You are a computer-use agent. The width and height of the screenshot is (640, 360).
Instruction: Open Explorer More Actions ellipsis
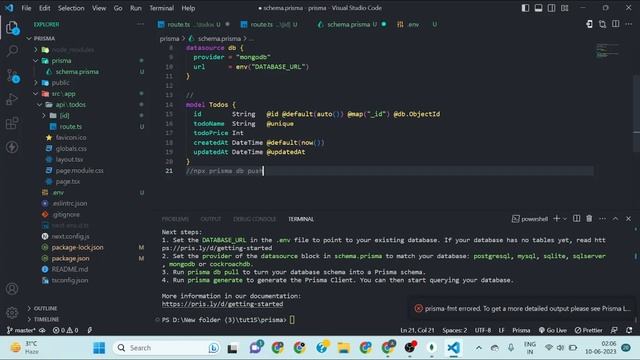click(x=140, y=24)
